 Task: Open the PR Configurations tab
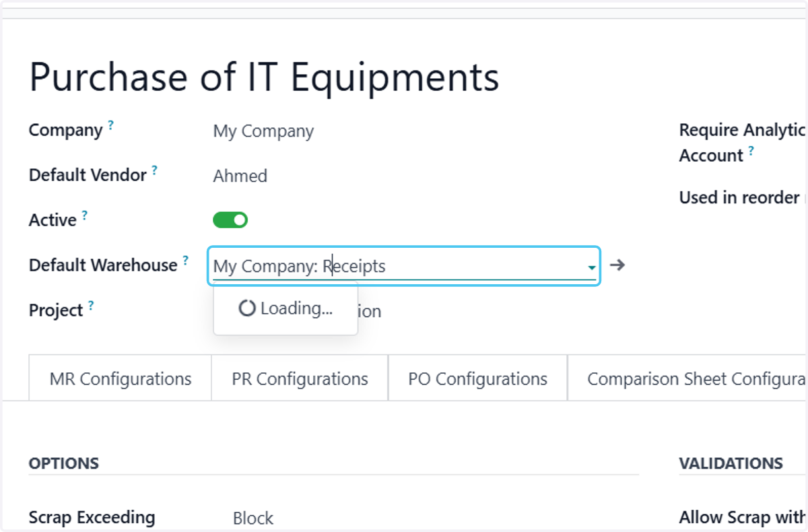pyautogui.click(x=300, y=378)
